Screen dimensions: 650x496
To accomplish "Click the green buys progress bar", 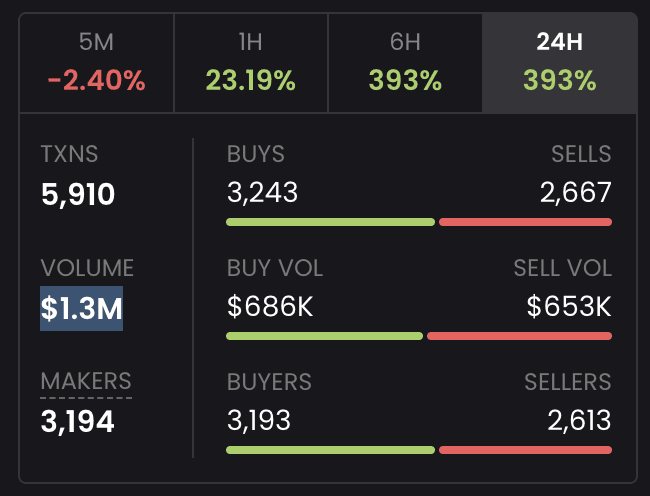I will (x=330, y=222).
